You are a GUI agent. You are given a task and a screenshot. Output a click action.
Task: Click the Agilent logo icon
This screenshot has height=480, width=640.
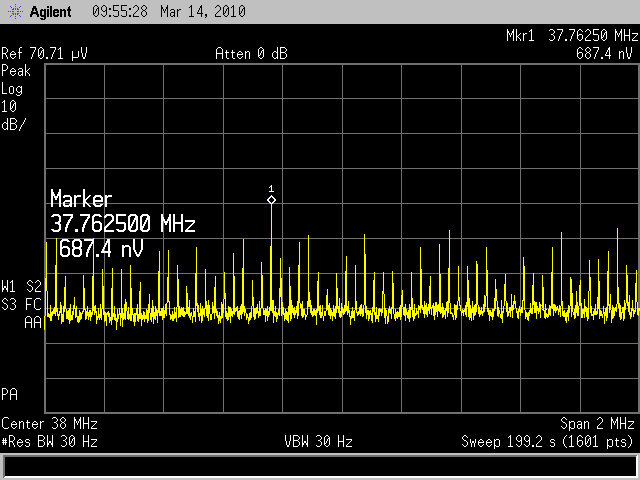[x=12, y=12]
